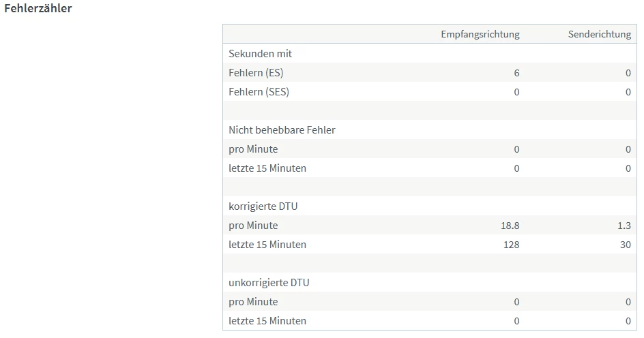Click 'letzte 15 Minuten' under korrigierte DTU
Viewport: 644px width, 338px height.
tap(267, 245)
